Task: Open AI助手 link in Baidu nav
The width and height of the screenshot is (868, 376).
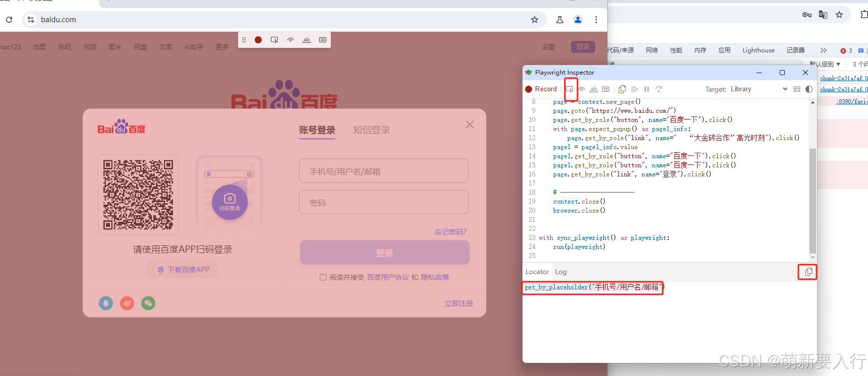Action: click(x=194, y=47)
